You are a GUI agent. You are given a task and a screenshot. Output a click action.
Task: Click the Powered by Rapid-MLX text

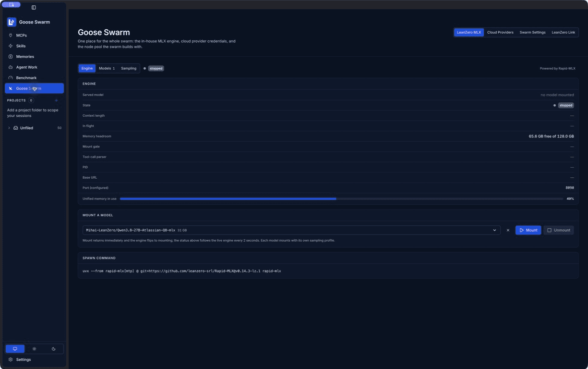click(557, 68)
